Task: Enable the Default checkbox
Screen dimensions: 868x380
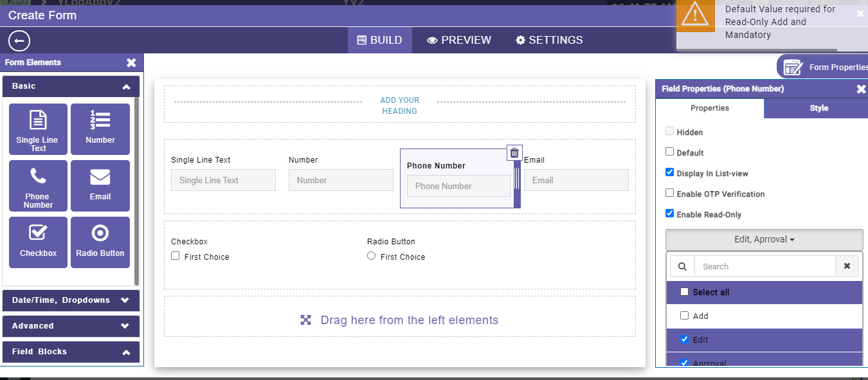Action: [x=670, y=152]
